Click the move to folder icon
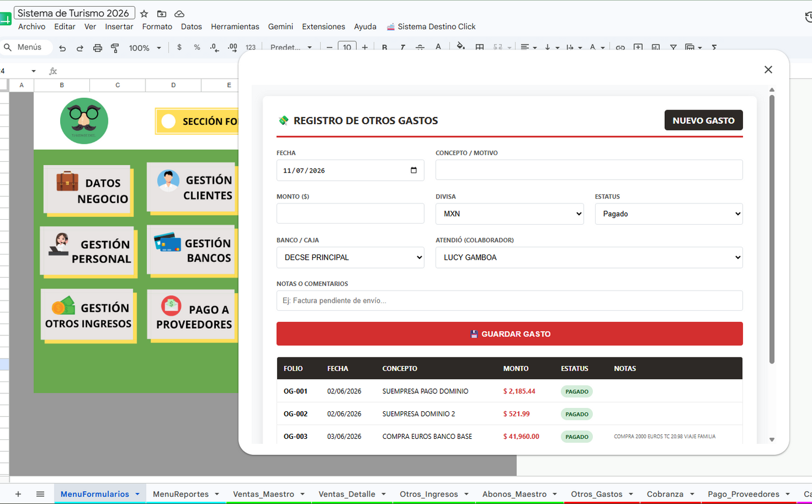812x504 pixels. 162,13
